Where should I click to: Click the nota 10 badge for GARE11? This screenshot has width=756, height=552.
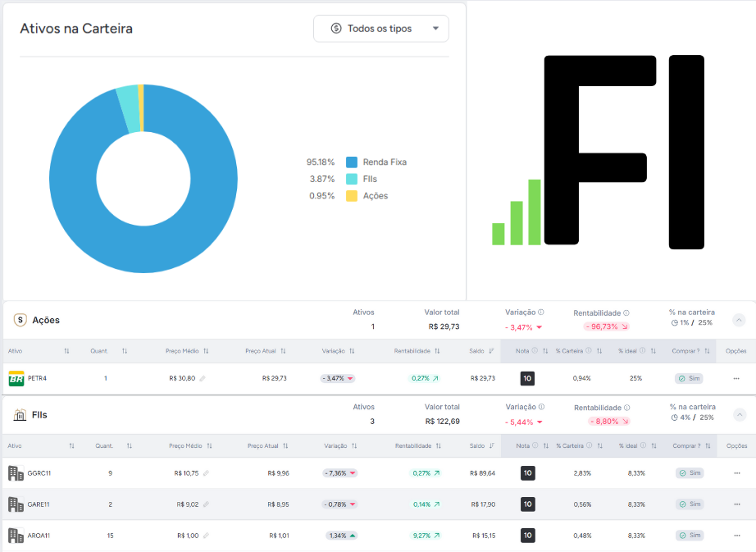[x=528, y=504]
